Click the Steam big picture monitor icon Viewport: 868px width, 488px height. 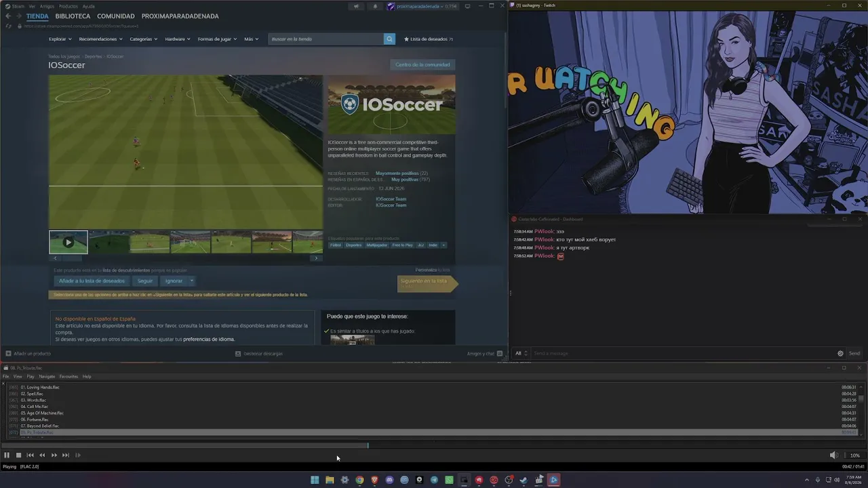[x=467, y=6]
